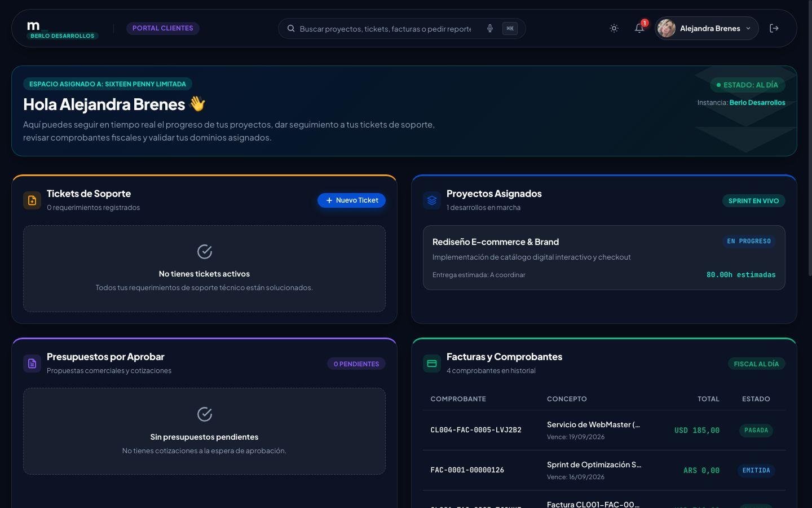Screen dimensions: 812x508
Task: Open the notifications bell
Action: pos(639,28)
